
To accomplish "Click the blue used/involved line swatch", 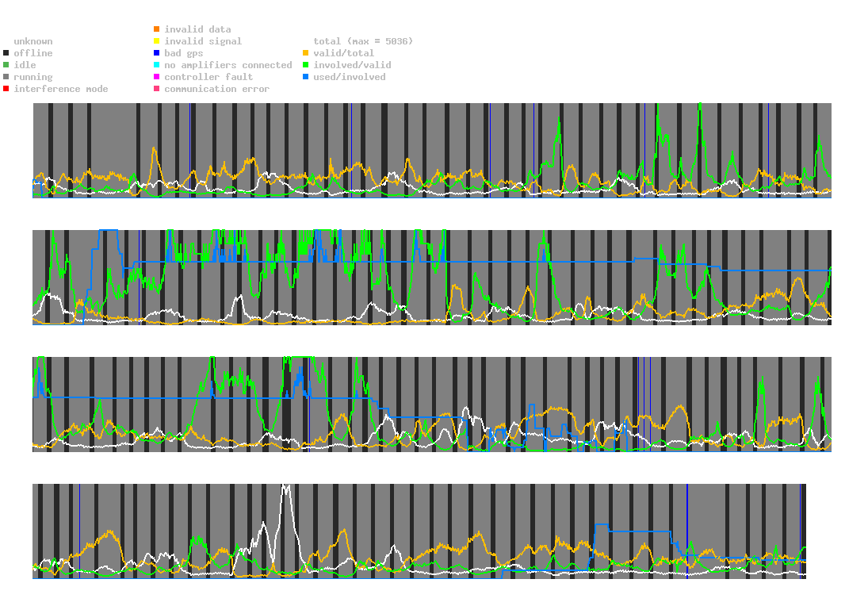I will [x=306, y=77].
